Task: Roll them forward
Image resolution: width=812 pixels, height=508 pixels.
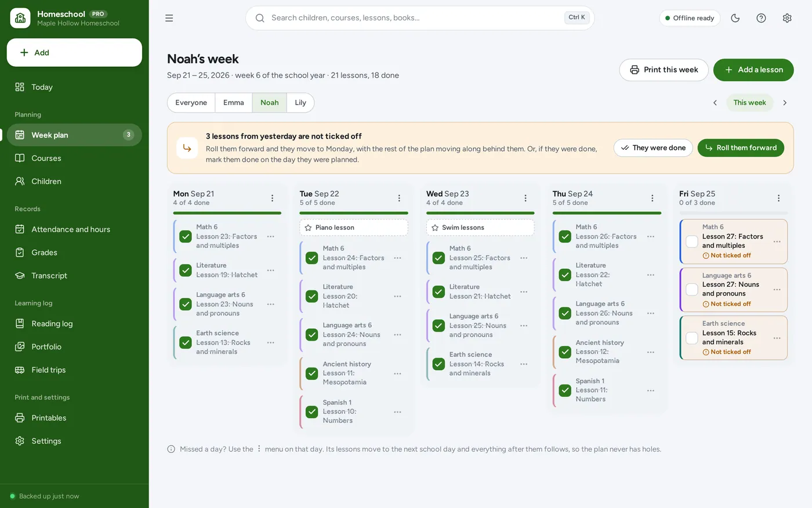Action: 741,148
